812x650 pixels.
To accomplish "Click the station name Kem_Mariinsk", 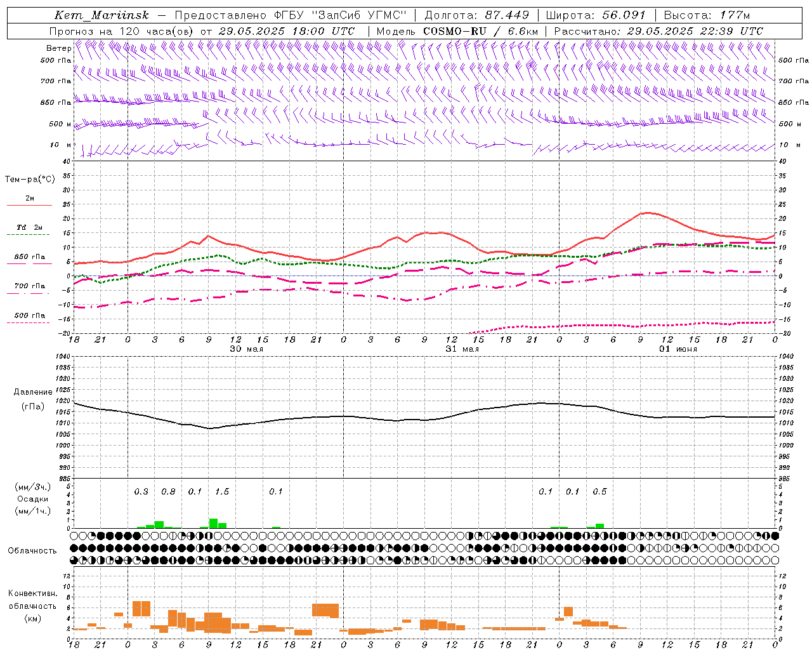I will tap(101, 15).
